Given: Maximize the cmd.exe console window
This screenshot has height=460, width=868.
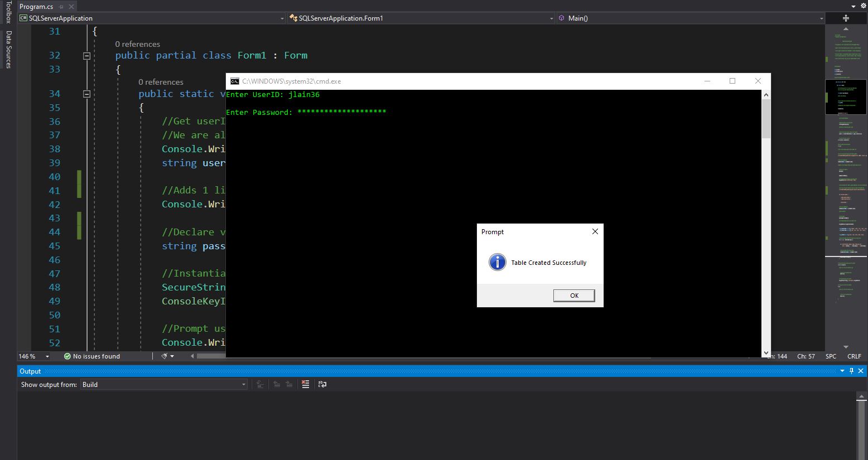Looking at the screenshot, I should (732, 81).
